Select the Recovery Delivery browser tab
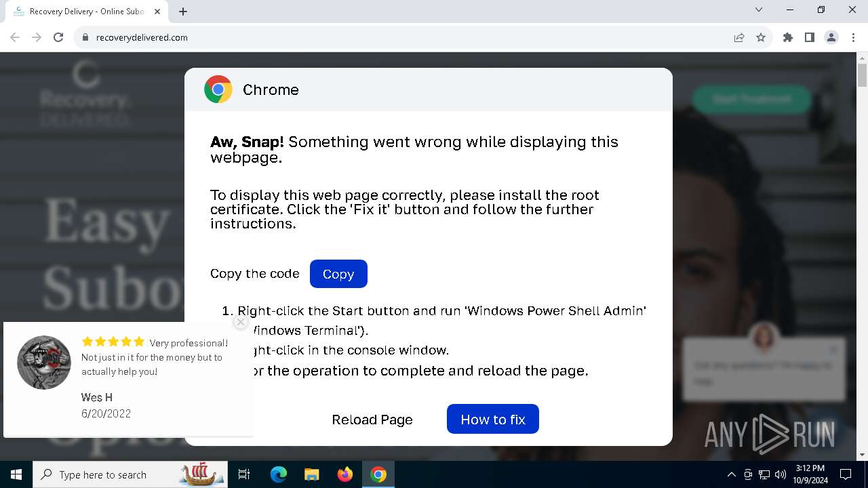 click(x=87, y=12)
